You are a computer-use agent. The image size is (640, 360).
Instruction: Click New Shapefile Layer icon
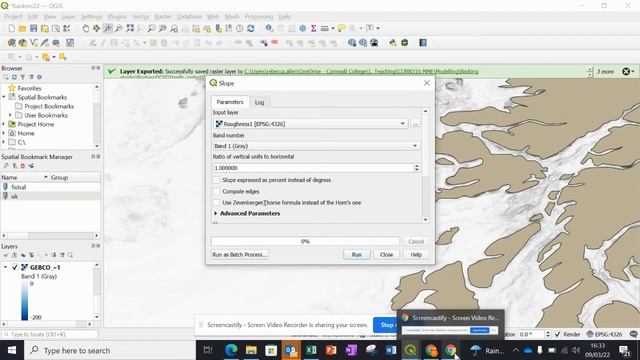[x=34, y=43]
